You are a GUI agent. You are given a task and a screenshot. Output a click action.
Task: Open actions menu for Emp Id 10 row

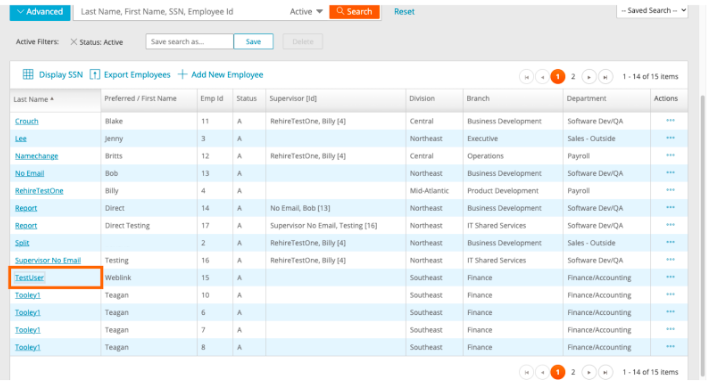coord(670,294)
